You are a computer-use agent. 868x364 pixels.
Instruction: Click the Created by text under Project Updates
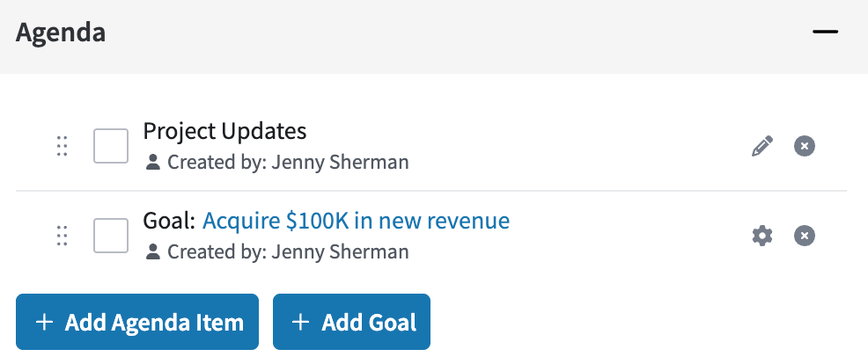pos(288,163)
